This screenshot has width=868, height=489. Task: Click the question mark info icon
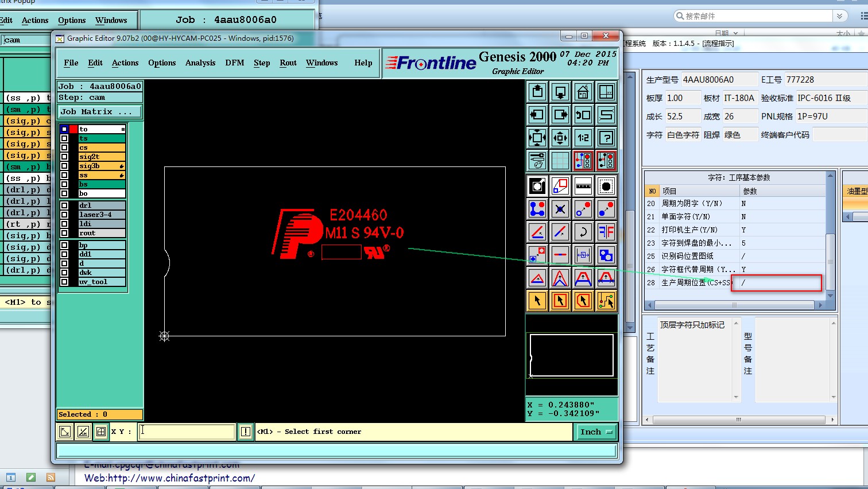pyautogui.click(x=606, y=138)
